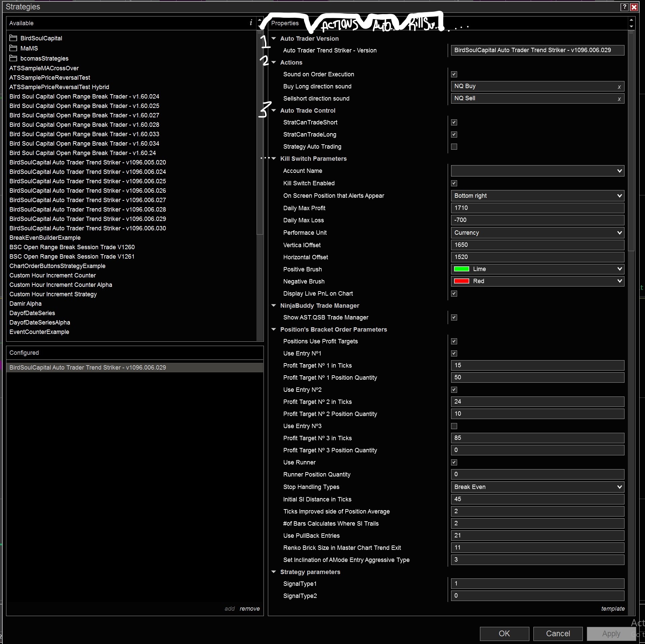This screenshot has width=645, height=644.
Task: Uncheck StratCanTradeLong
Action: pyautogui.click(x=454, y=135)
